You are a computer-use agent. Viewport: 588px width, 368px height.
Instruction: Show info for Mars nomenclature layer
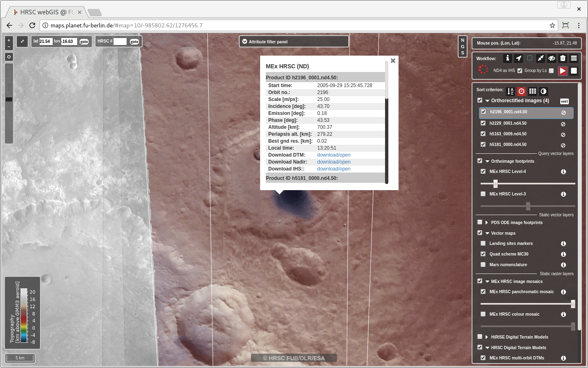coord(563,265)
